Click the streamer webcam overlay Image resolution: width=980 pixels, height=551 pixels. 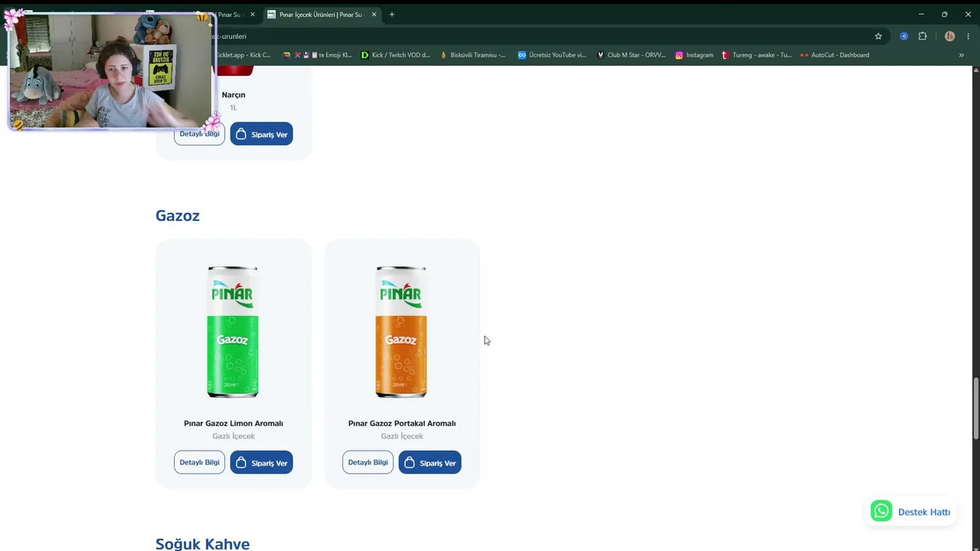point(113,70)
